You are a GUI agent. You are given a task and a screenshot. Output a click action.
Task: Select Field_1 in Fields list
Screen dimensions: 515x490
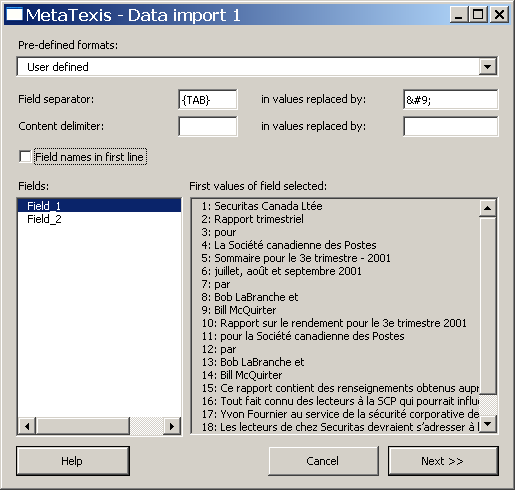[x=99, y=206]
